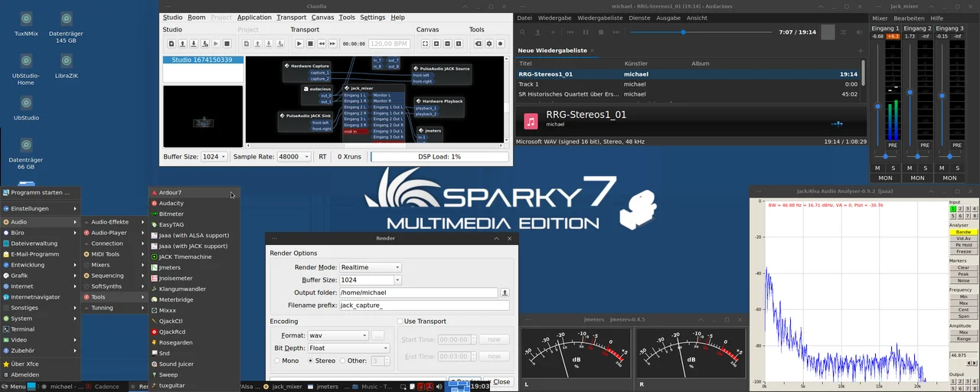Open Format dropdown in Render dialog
Image resolution: width=980 pixels, height=392 pixels.
click(x=338, y=335)
